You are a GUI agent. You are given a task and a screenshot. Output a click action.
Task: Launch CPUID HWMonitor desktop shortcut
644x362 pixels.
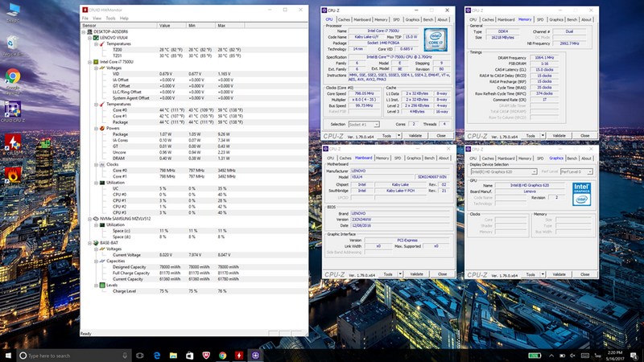[x=13, y=146]
